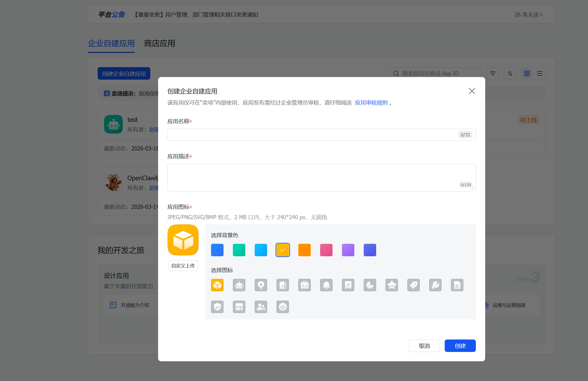The width and height of the screenshot is (588, 381).
Task: Open the 应用审核规则 link
Action: click(x=371, y=103)
